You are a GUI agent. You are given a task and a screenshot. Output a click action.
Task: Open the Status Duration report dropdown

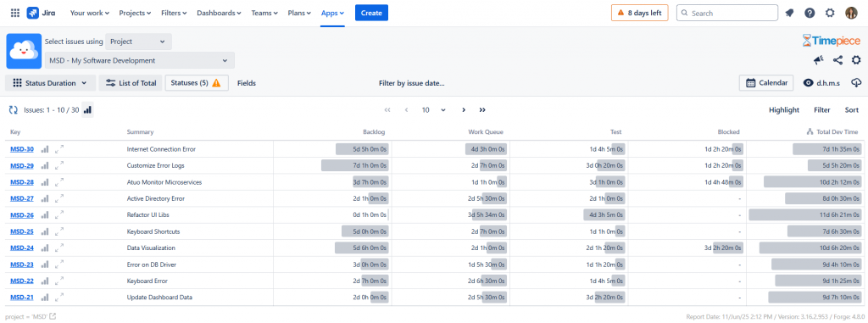coord(50,83)
